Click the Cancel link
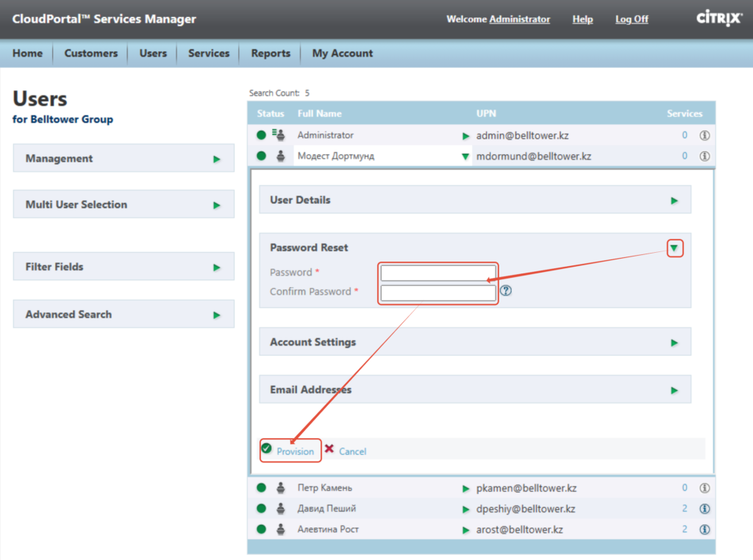 click(x=352, y=451)
